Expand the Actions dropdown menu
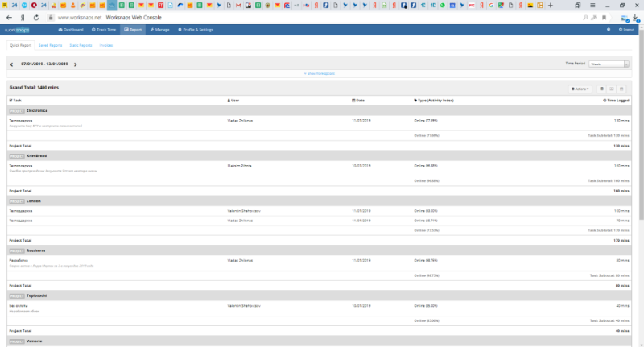The image size is (644, 347). tap(580, 89)
